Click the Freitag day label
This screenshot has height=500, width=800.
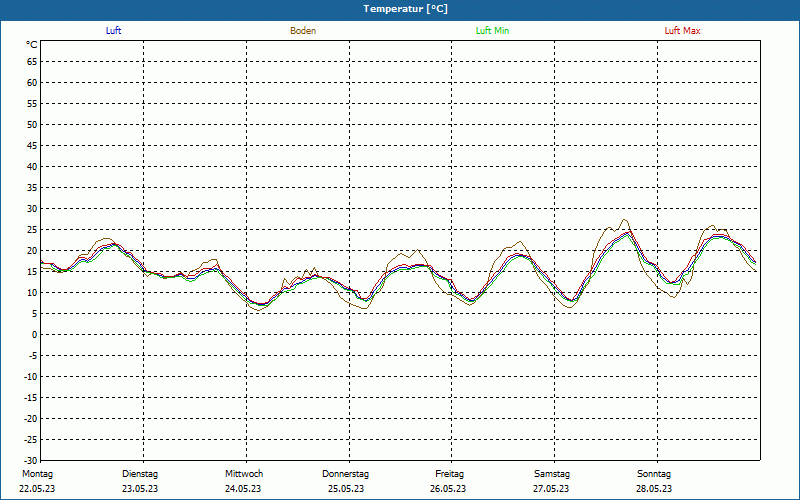(x=449, y=474)
